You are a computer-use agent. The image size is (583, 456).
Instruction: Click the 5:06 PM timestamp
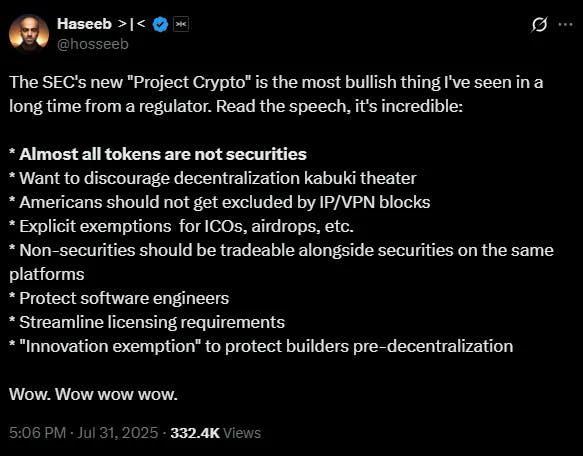(38, 433)
